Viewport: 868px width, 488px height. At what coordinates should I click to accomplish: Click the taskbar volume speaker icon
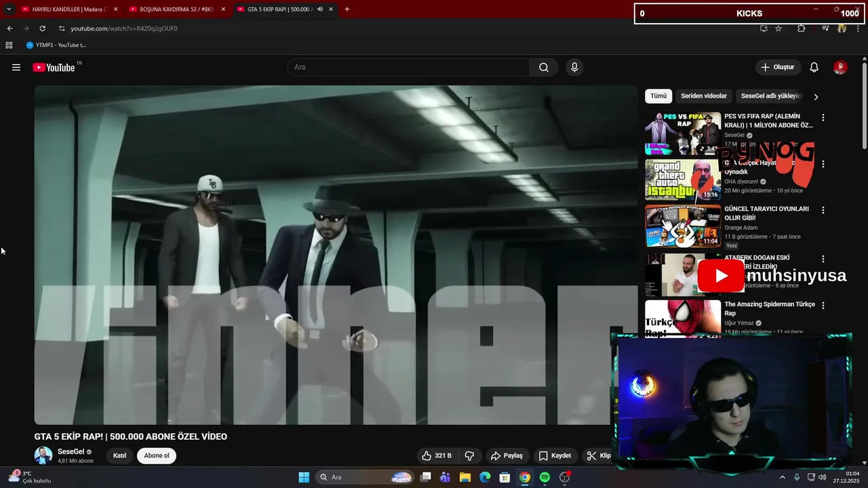[x=822, y=477]
